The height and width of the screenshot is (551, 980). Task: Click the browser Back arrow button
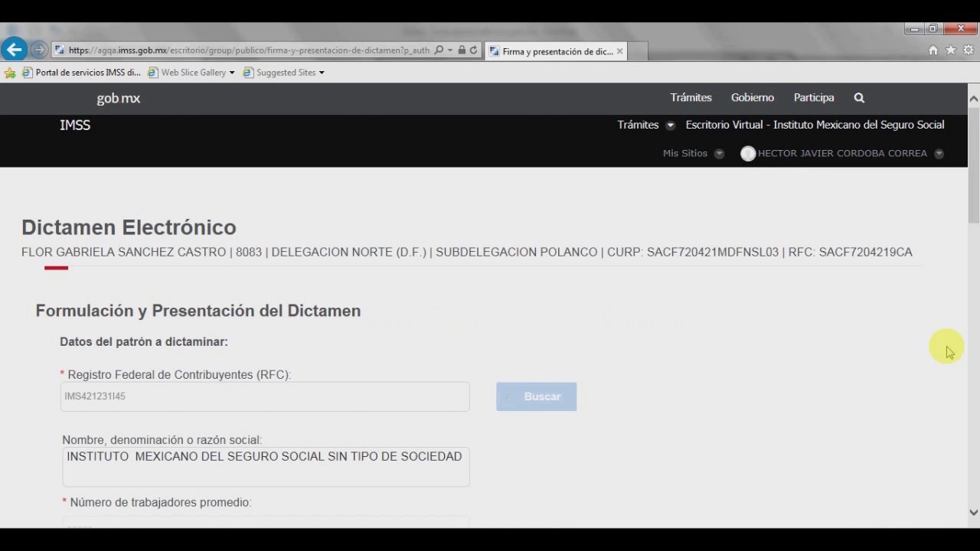[14, 50]
